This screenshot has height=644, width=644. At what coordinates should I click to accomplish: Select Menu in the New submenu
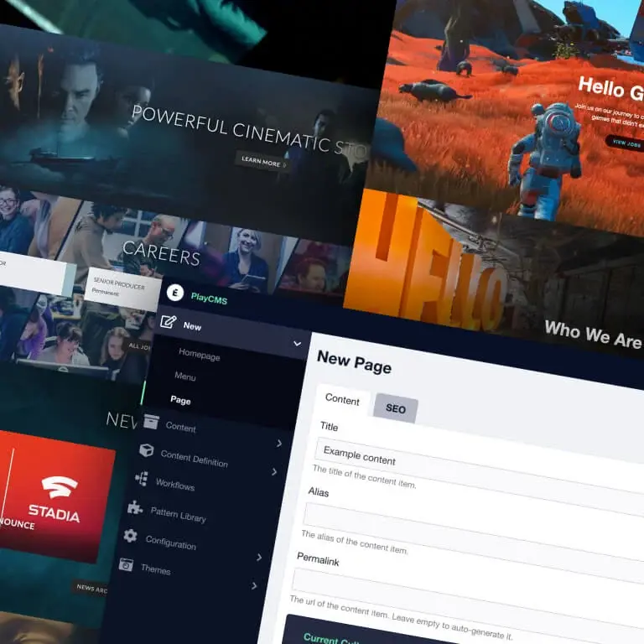click(x=184, y=377)
